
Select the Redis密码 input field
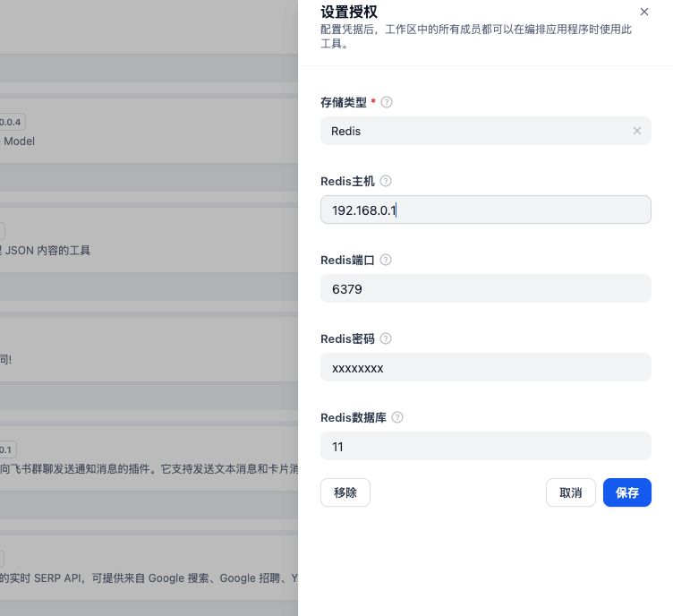click(485, 367)
